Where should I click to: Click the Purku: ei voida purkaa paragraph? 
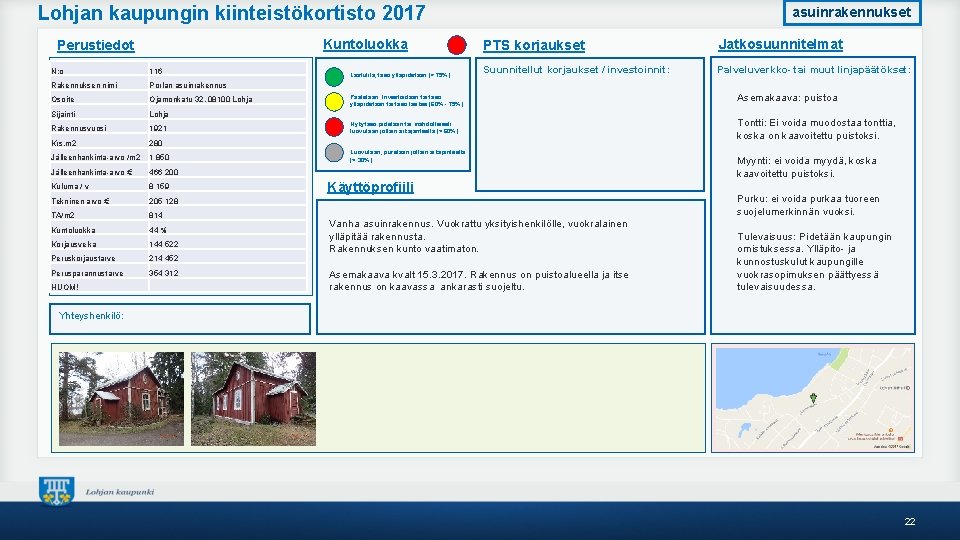[808, 205]
